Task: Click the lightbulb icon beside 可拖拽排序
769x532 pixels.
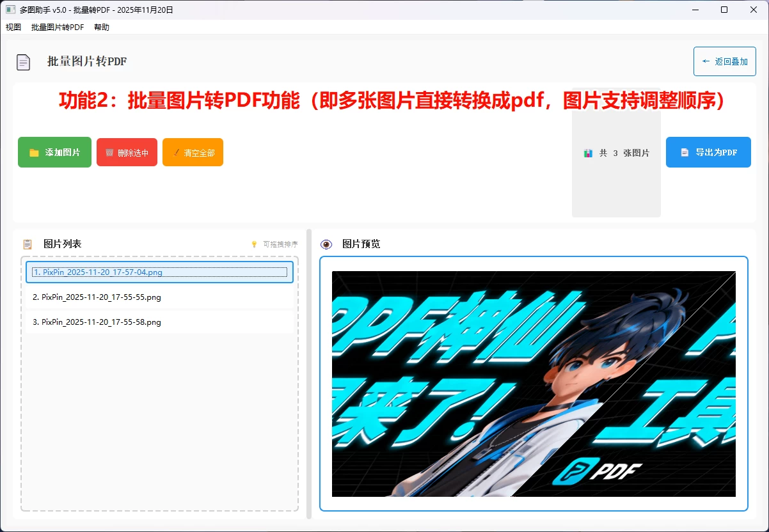Action: [254, 244]
